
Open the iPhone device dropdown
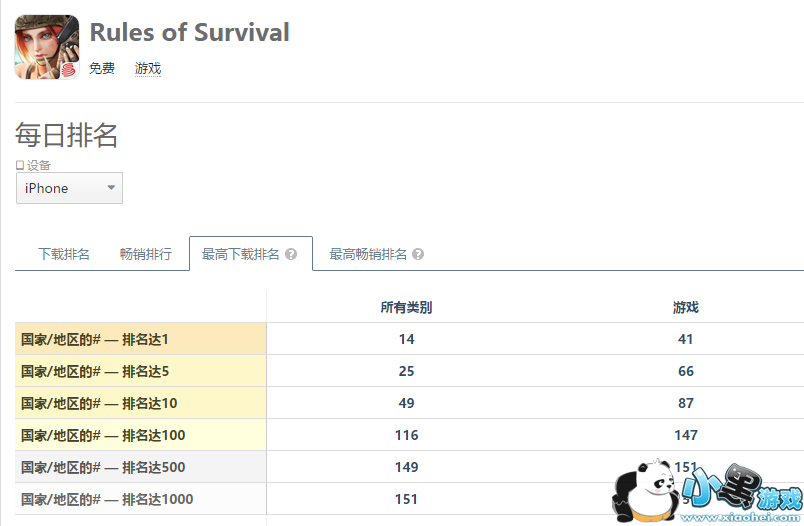[x=69, y=188]
